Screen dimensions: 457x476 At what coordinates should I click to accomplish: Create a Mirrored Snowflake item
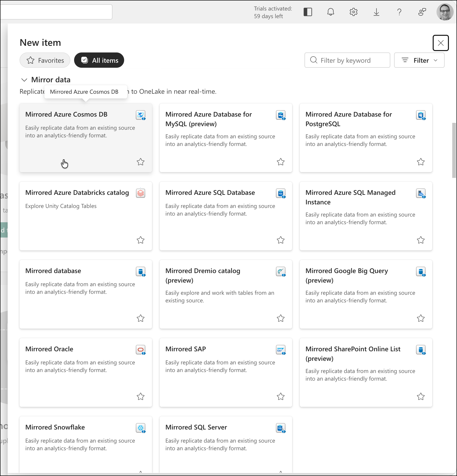86,445
